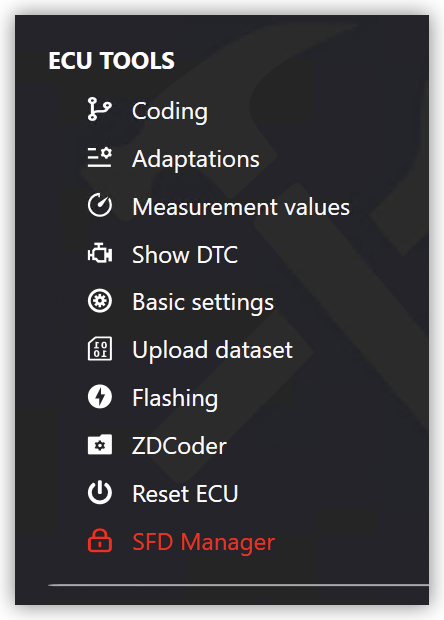Click the red SFD Manager lock icon
444x620 pixels.
(x=100, y=540)
